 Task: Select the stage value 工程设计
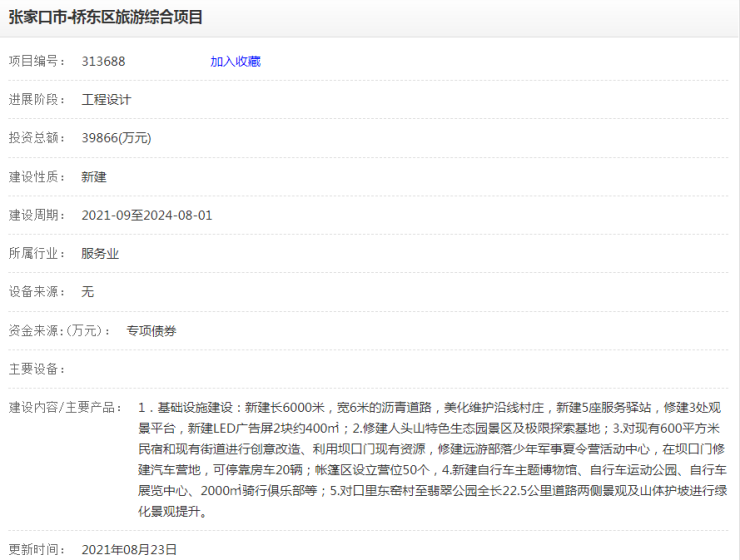[106, 100]
